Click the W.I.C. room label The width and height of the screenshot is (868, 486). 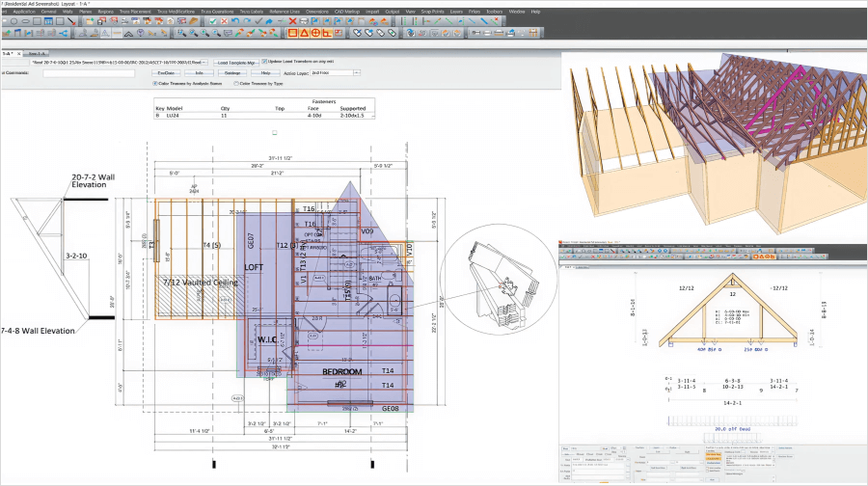pyautogui.click(x=268, y=339)
